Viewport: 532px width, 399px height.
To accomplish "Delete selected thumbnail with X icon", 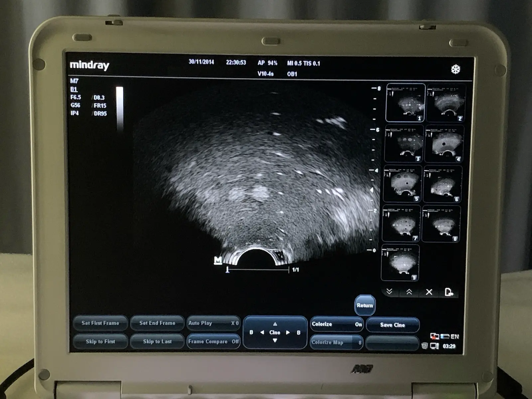I will (x=429, y=292).
